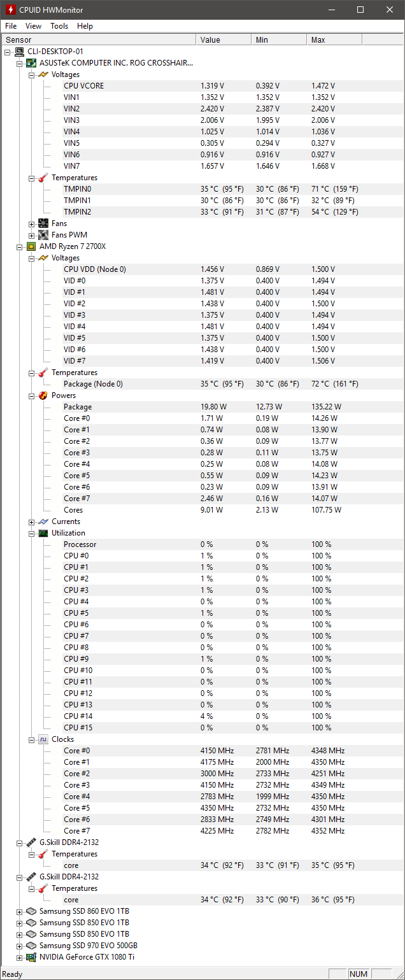Expand the Samsung SSD 970 EVO 500GB node
Image resolution: width=405 pixels, height=980 pixels.
tap(20, 946)
